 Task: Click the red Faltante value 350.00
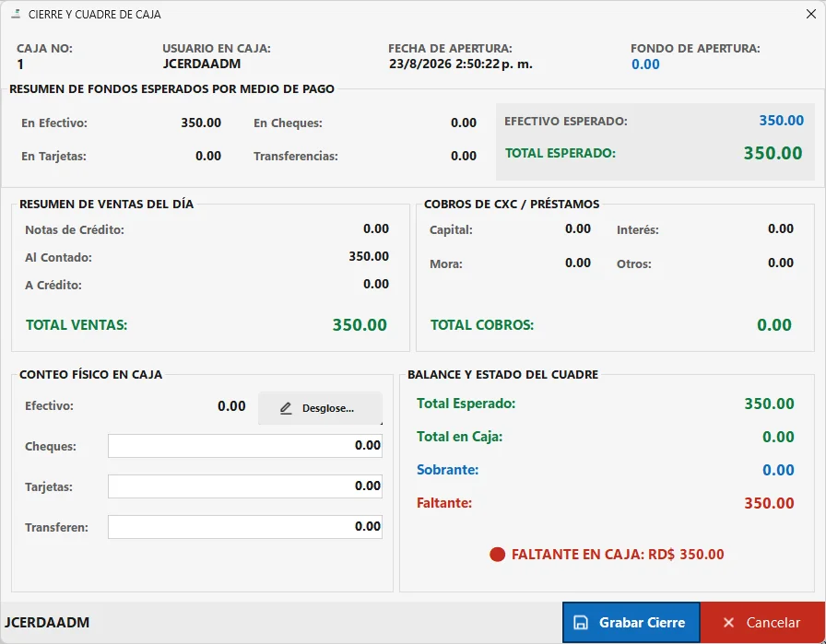point(769,503)
